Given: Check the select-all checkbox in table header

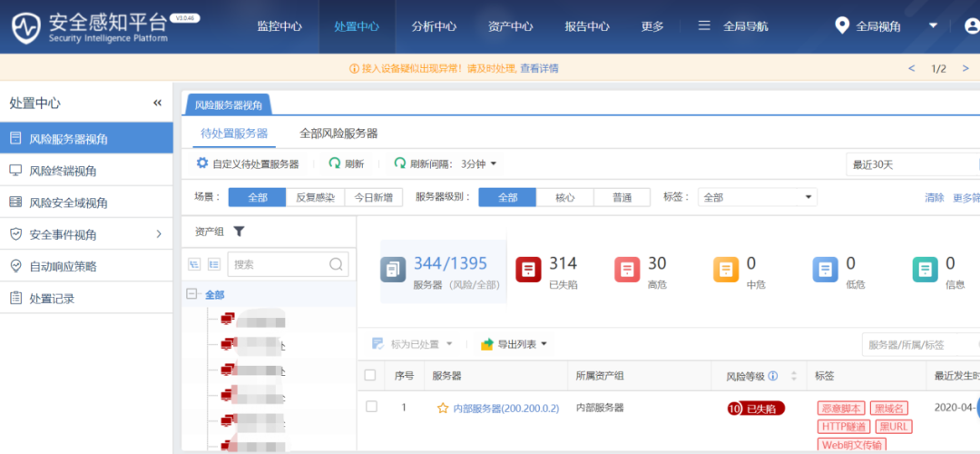Looking at the screenshot, I should tap(370, 375).
